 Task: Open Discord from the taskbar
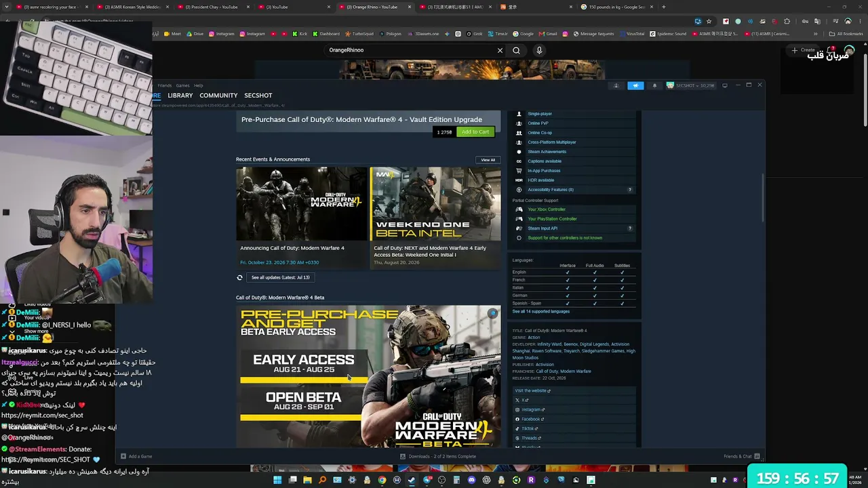tap(471, 480)
